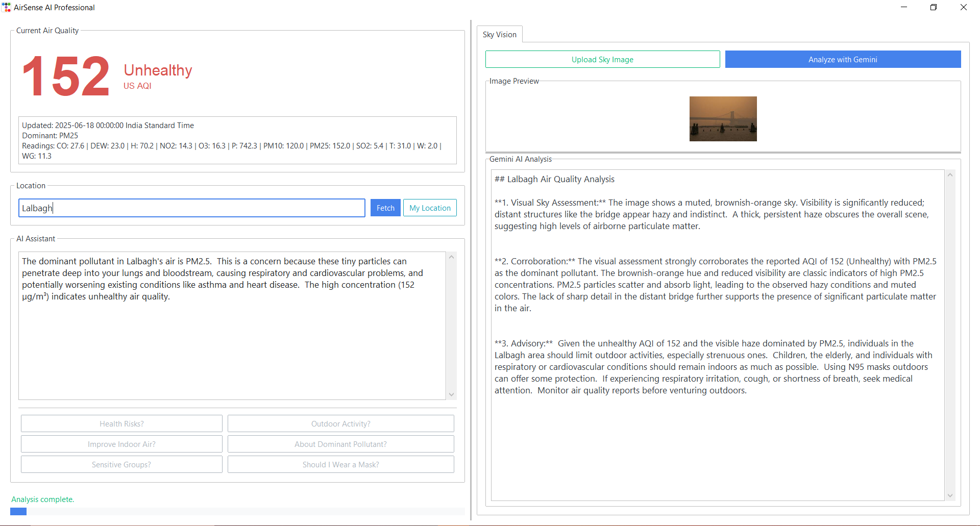Image resolution: width=980 pixels, height=526 pixels.
Task: Open the hazy bridge sky image thumbnail
Action: point(723,119)
